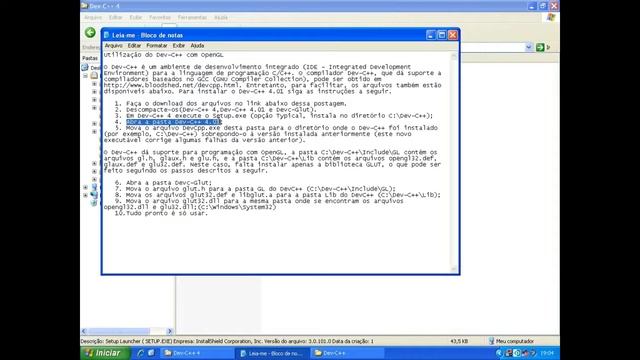Click the line starting with Descompacte-os
This screenshot has height=360, width=640.
pos(221,110)
